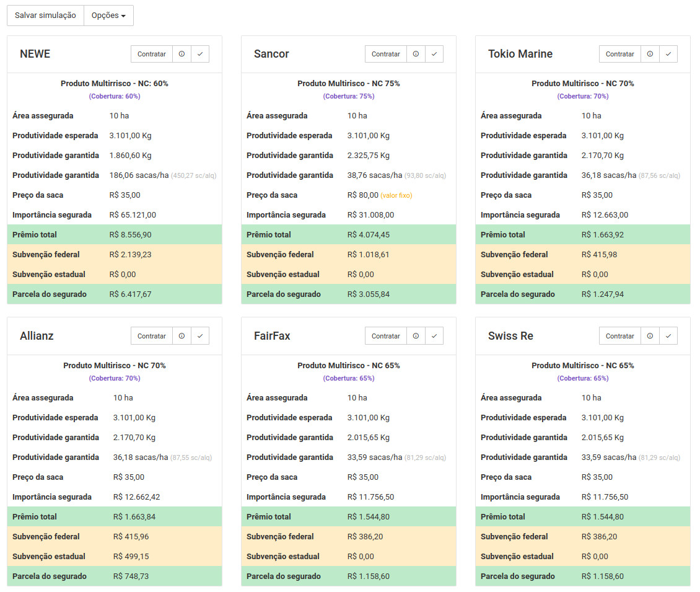This screenshot has height=592, width=700.
Task: Click Allianz's (Cobertura: 70%) label
Action: pyautogui.click(x=115, y=378)
